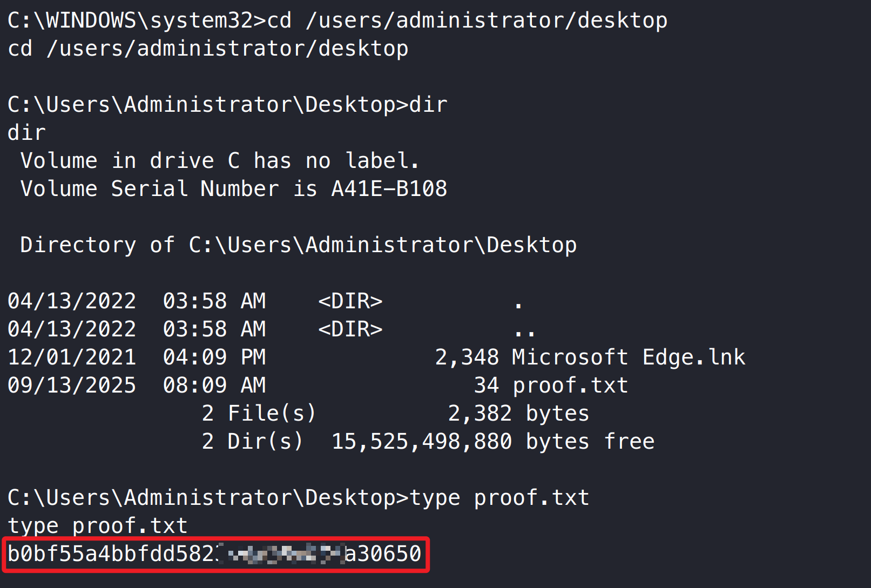Click the 09/13/2025 date entry
This screenshot has width=871, height=588.
tap(72, 386)
